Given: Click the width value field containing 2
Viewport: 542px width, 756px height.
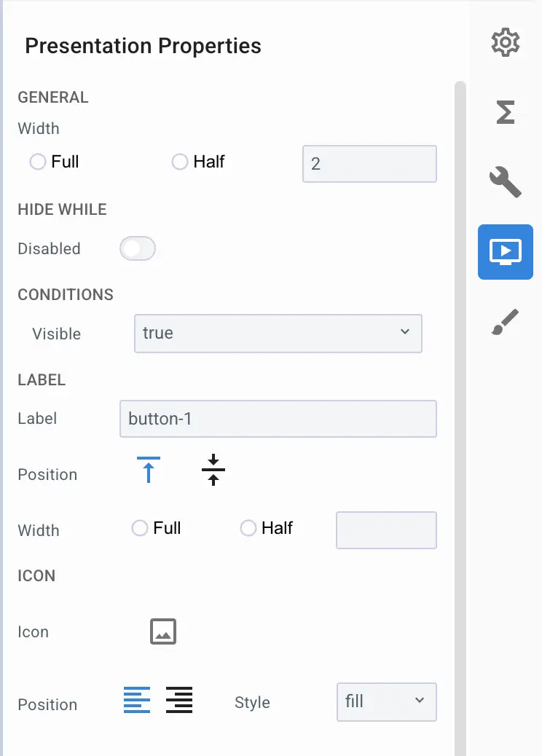Looking at the screenshot, I should click(369, 164).
